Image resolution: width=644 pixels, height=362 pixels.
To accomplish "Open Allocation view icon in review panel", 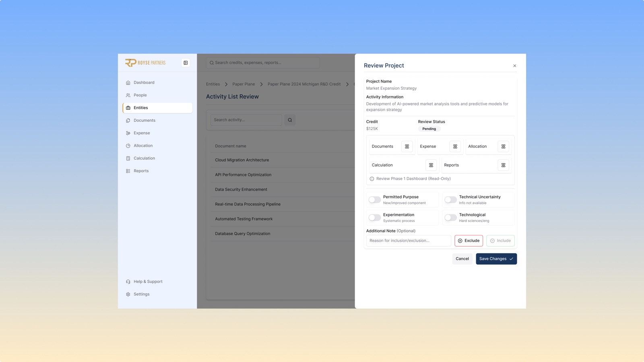I will [x=504, y=146].
